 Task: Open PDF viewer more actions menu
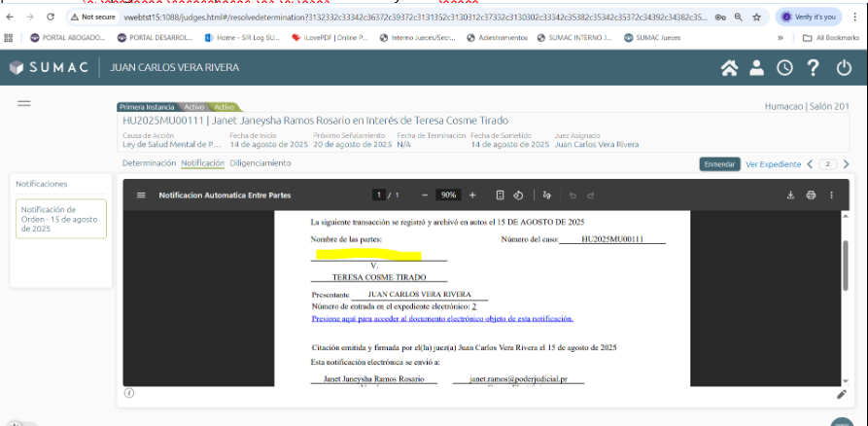(831, 195)
